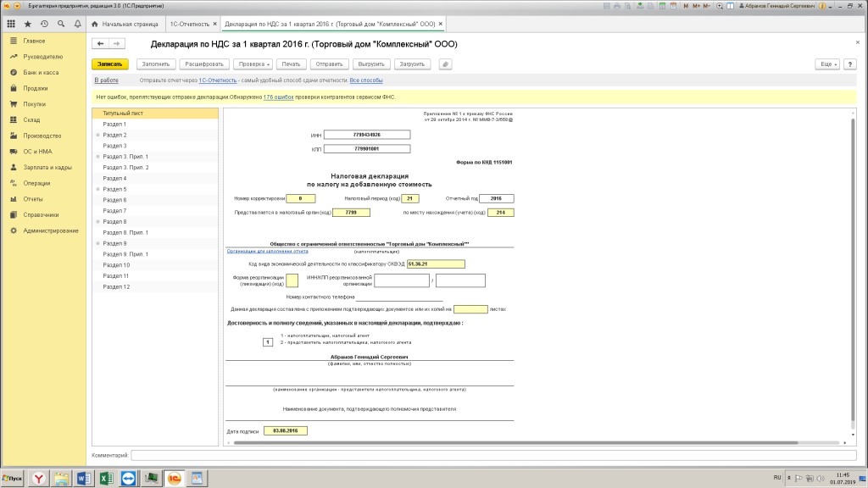
Task: Click the Заполнить button
Action: point(156,64)
